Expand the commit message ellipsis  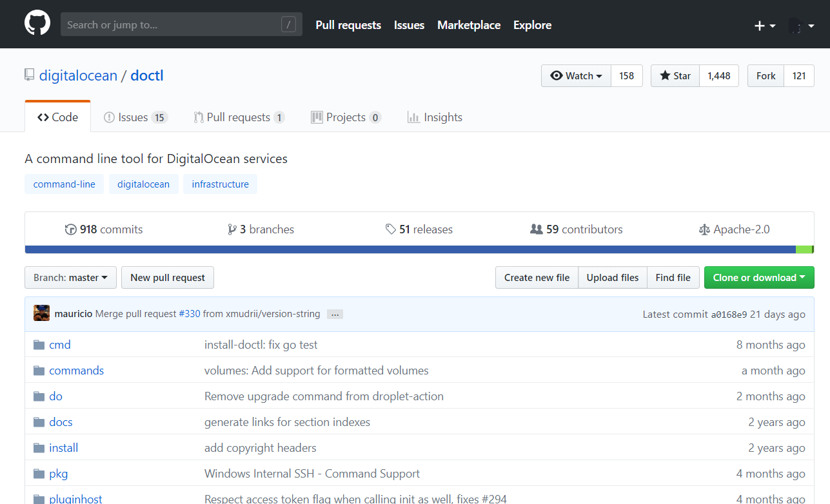[x=335, y=315]
